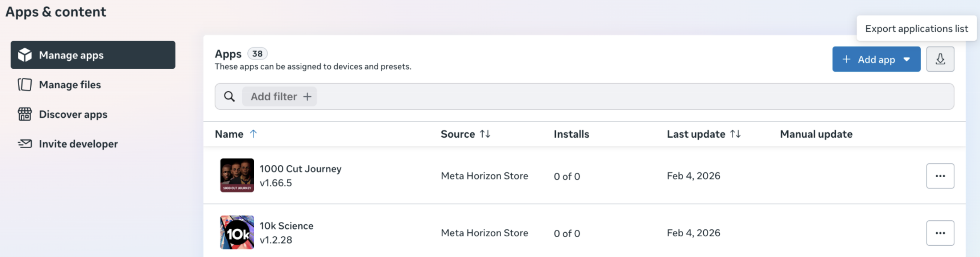Expand the Add app dropdown arrow
The image size is (980, 257).
pos(907,59)
